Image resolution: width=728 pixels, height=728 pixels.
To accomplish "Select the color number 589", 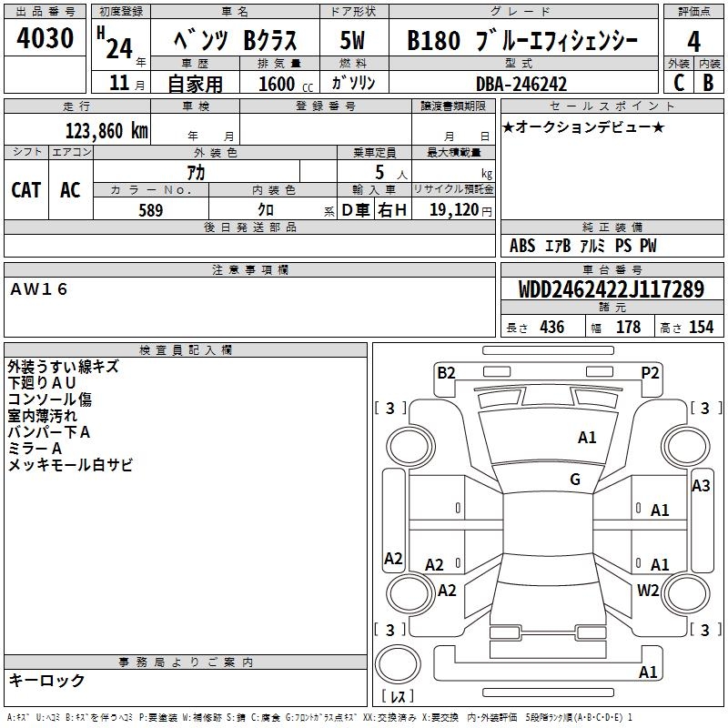I will tap(150, 210).
